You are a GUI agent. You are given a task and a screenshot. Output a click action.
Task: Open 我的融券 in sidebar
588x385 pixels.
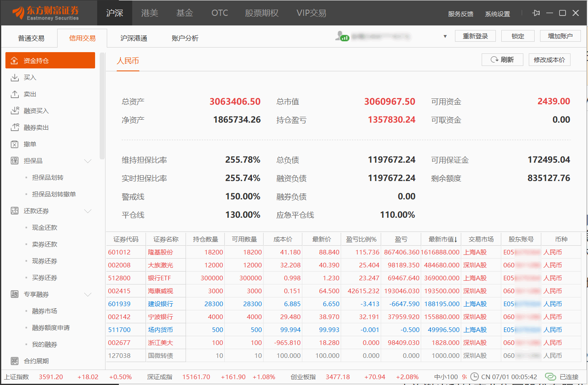click(x=45, y=345)
